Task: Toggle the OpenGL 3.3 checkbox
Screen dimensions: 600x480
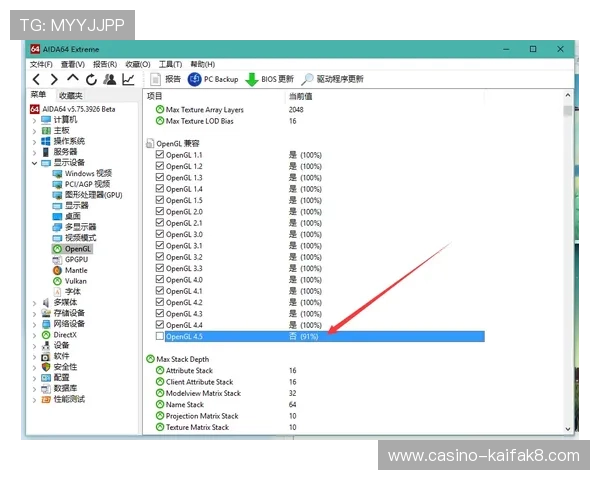Action: [x=160, y=268]
